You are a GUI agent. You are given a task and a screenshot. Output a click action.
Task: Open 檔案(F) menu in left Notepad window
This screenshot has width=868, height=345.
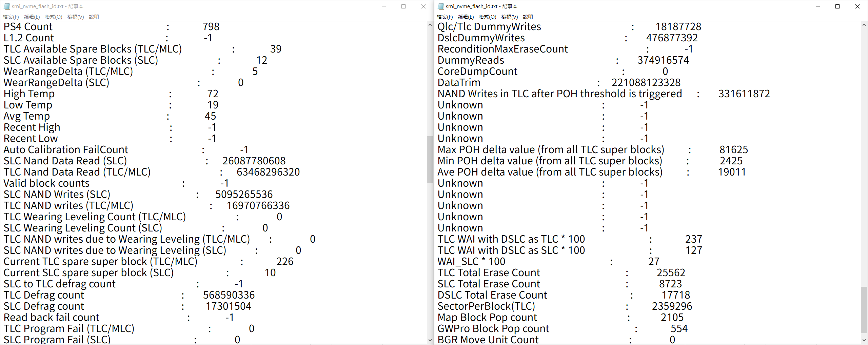tap(11, 17)
